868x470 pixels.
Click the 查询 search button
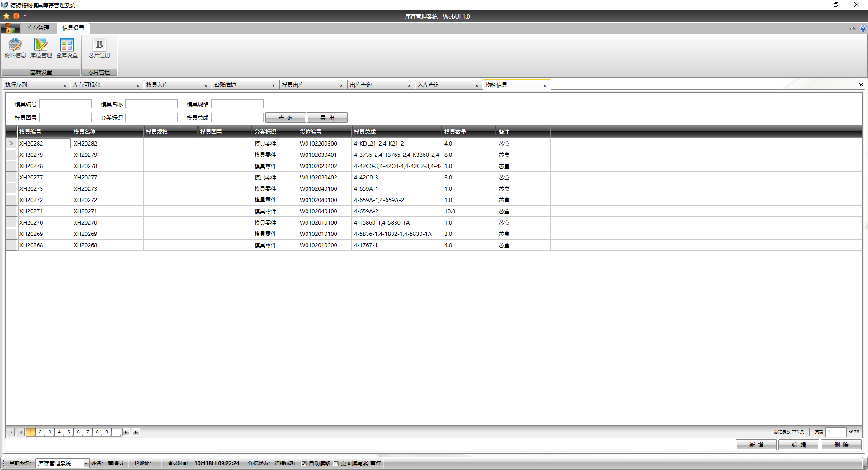click(285, 118)
